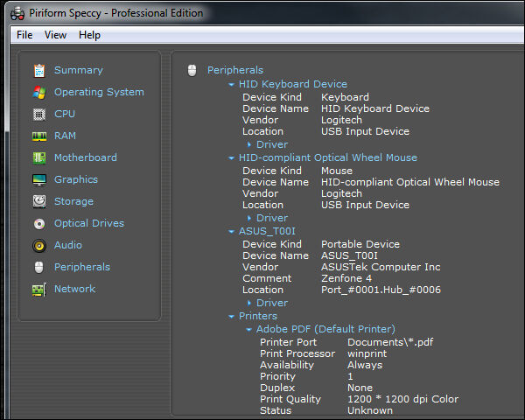Click the value 'Mouse' for Device Kind
Image resolution: width=525 pixels, height=420 pixels.
point(337,171)
